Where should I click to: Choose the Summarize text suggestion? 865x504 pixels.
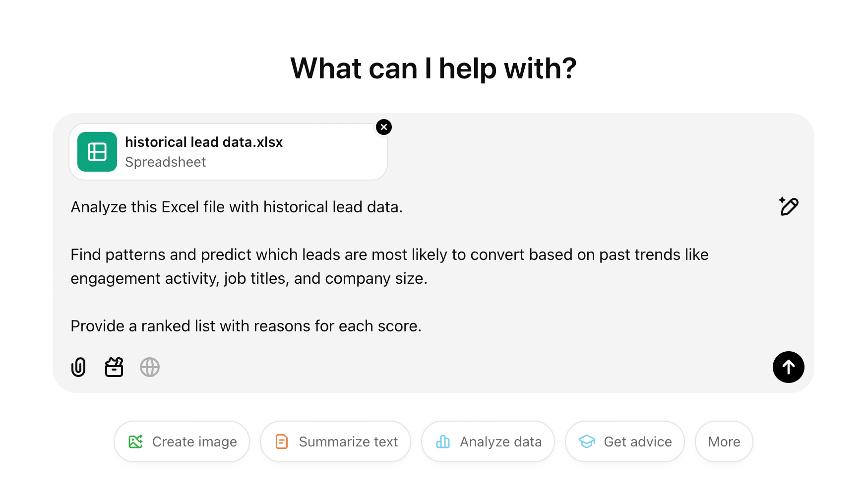(x=335, y=441)
